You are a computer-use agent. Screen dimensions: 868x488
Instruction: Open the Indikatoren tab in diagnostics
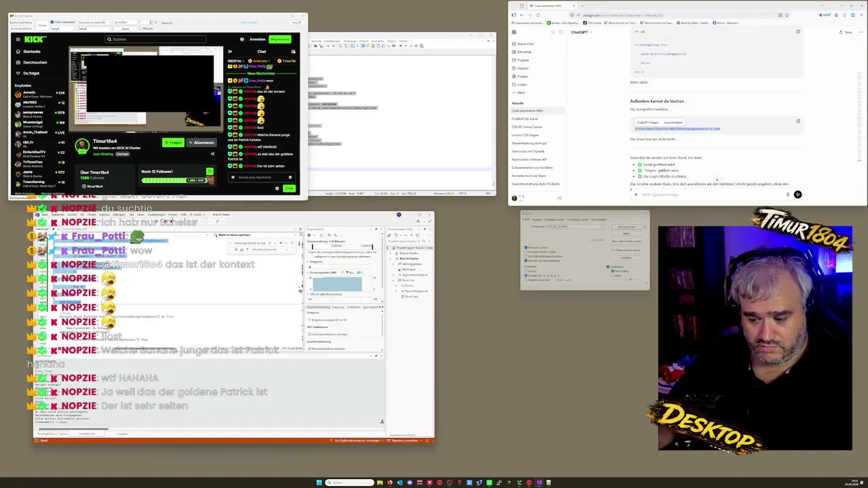pyautogui.click(x=354, y=307)
